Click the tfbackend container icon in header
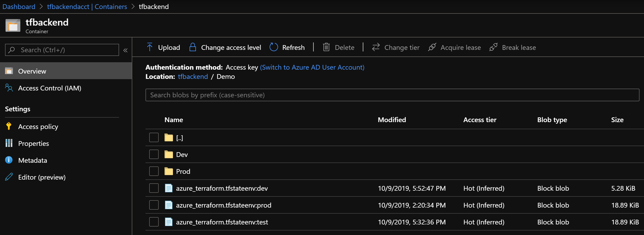The image size is (644, 235). tap(13, 25)
